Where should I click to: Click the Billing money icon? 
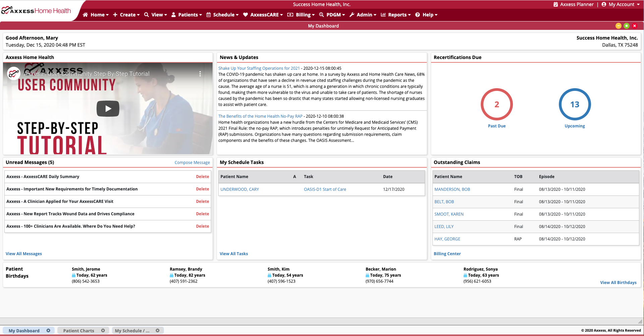coord(290,15)
